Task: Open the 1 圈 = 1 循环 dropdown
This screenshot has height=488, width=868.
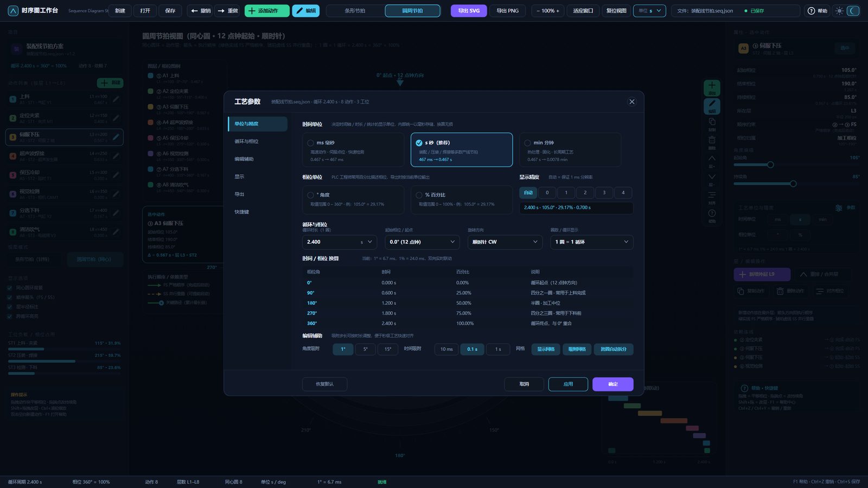Action: (592, 242)
